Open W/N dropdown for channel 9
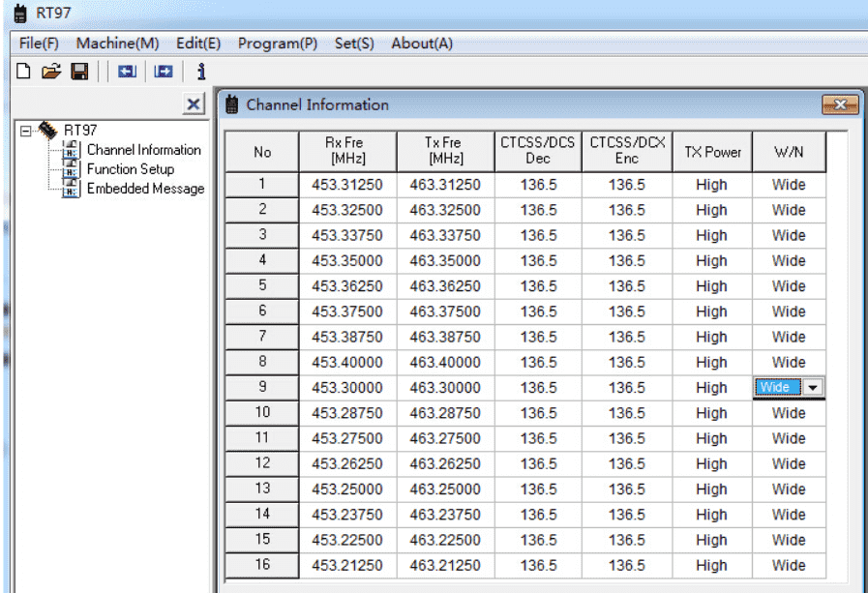 pos(813,388)
